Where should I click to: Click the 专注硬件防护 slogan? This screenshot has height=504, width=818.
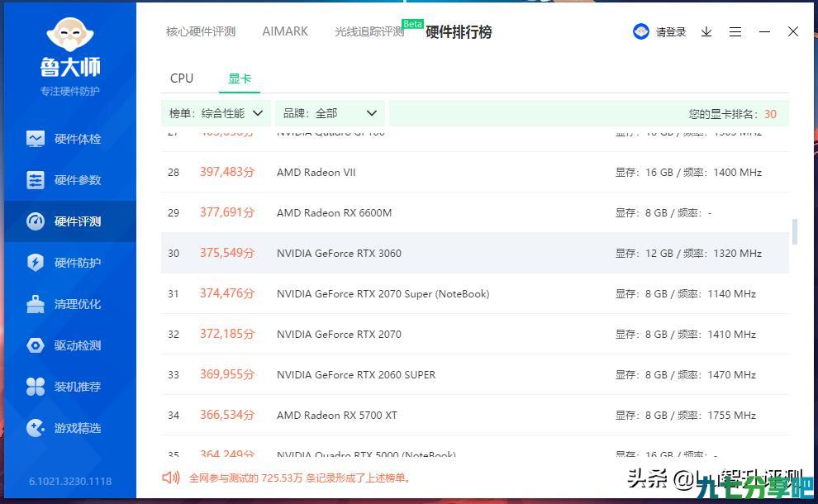click(x=70, y=92)
